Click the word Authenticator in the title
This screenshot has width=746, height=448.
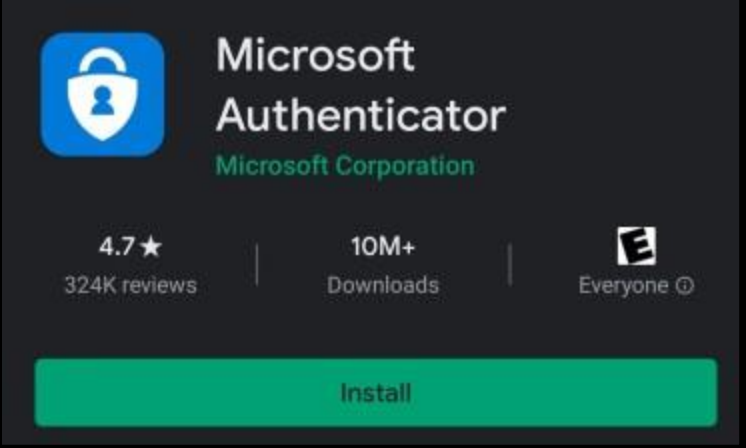click(x=361, y=115)
